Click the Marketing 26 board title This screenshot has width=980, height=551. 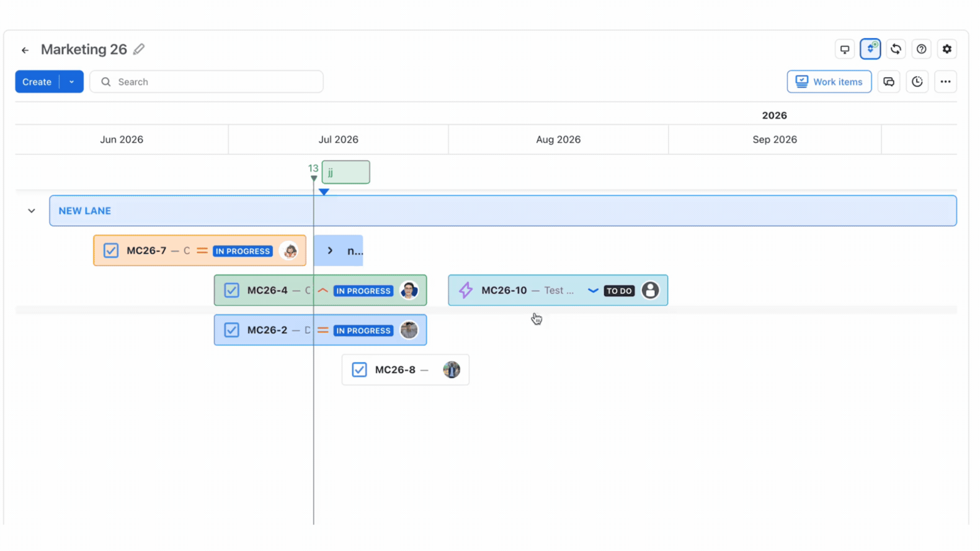pyautogui.click(x=84, y=49)
